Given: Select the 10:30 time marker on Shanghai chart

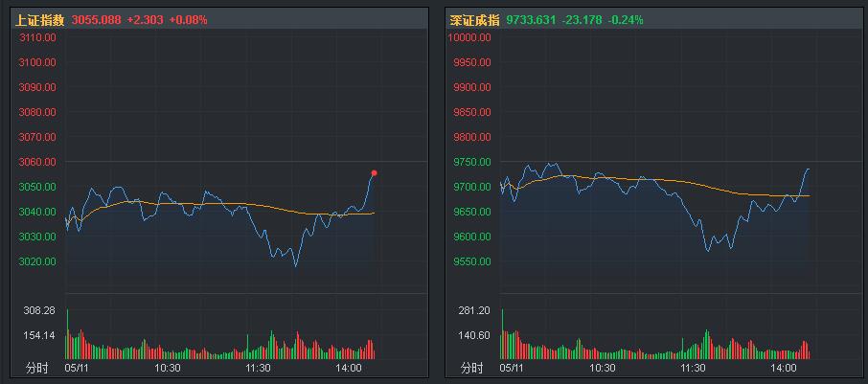Looking at the screenshot, I should (167, 368).
